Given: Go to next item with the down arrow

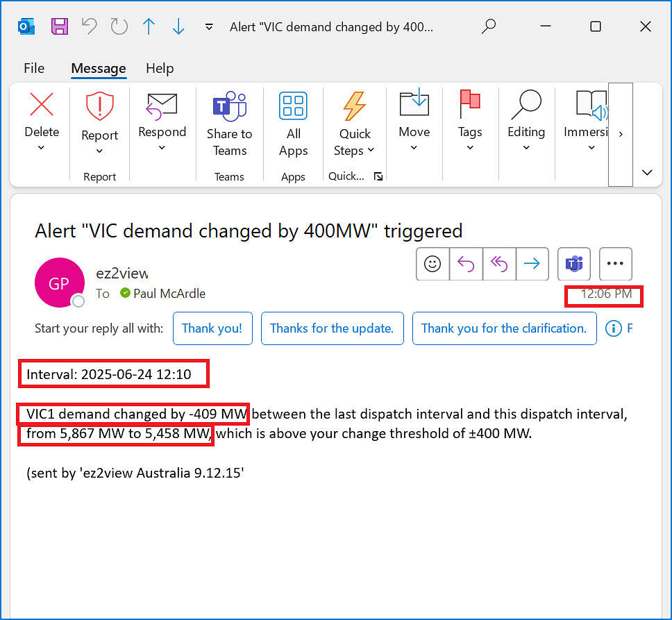Looking at the screenshot, I should click(x=178, y=26).
